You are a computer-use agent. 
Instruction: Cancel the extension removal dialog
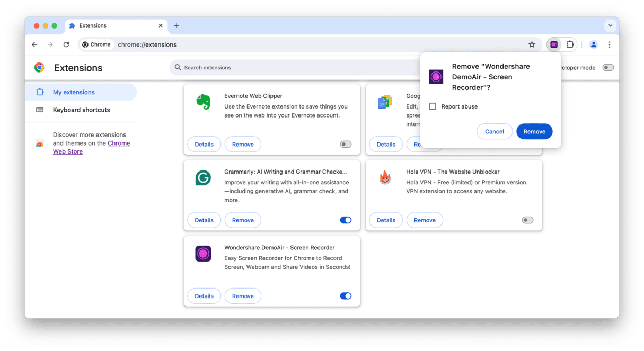pyautogui.click(x=494, y=132)
